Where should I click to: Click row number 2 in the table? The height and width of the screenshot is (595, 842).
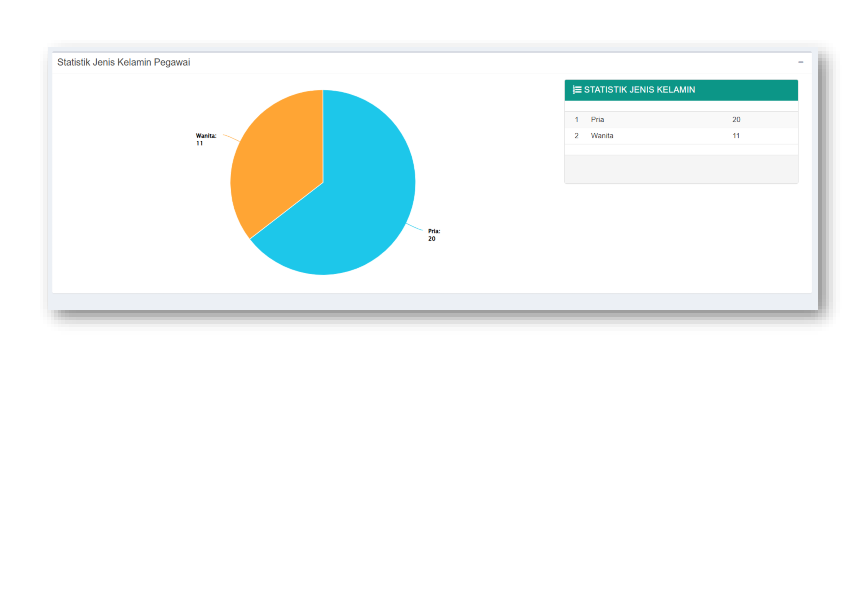tap(576, 136)
